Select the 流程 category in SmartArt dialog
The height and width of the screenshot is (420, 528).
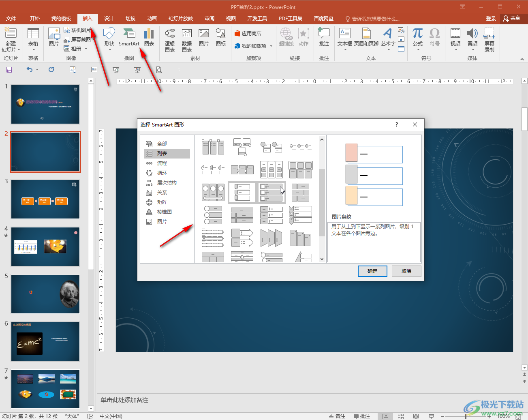162,163
